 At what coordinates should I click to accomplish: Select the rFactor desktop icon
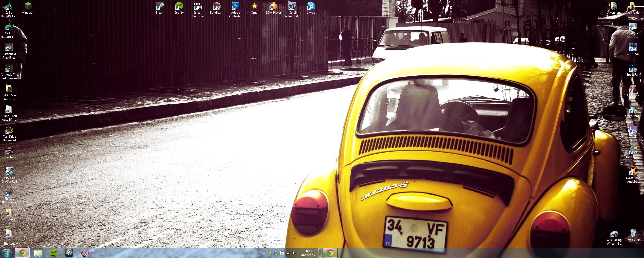pyautogui.click(x=9, y=153)
